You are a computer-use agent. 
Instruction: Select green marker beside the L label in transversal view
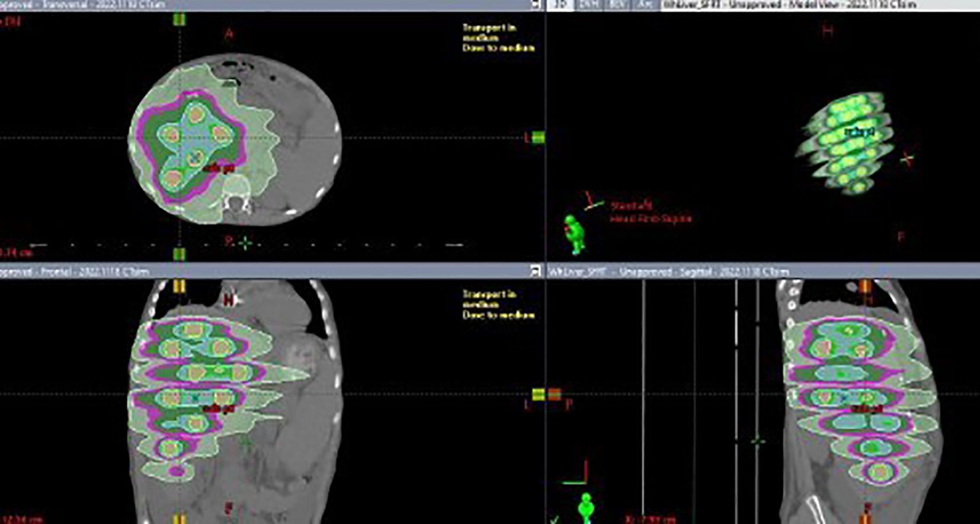coord(538,138)
